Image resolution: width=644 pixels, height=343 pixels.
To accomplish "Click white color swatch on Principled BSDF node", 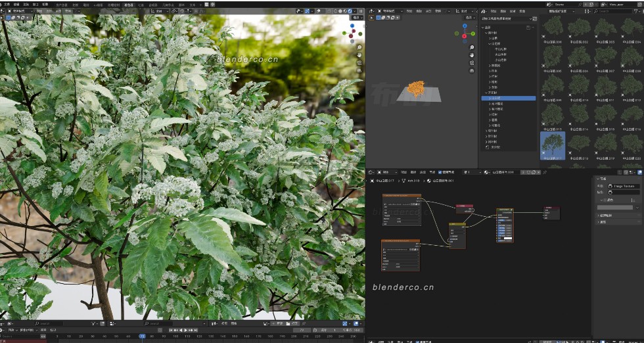I will click(x=508, y=239).
